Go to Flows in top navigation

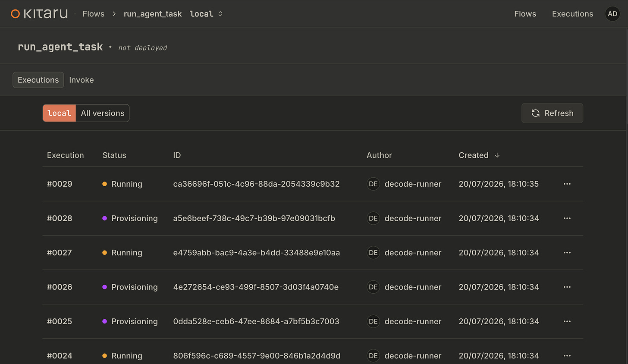tap(525, 14)
